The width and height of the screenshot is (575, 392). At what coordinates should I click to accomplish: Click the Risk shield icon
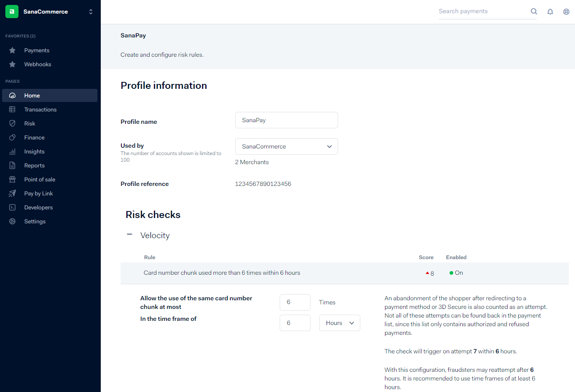12,123
